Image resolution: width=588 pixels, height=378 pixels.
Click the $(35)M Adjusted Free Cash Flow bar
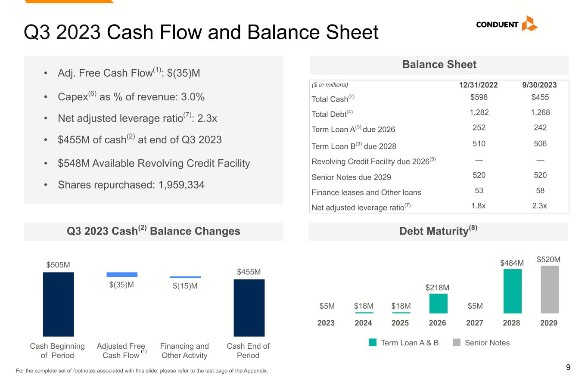click(122, 274)
